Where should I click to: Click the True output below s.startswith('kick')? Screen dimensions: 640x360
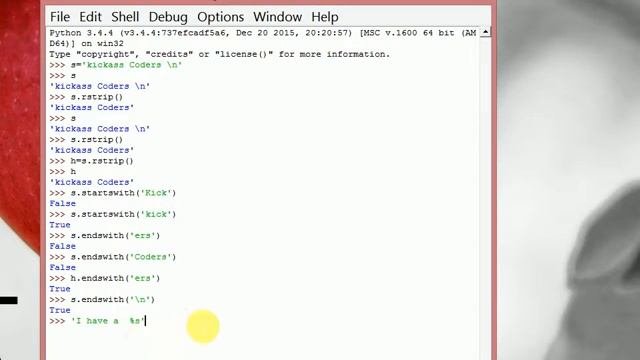point(60,225)
